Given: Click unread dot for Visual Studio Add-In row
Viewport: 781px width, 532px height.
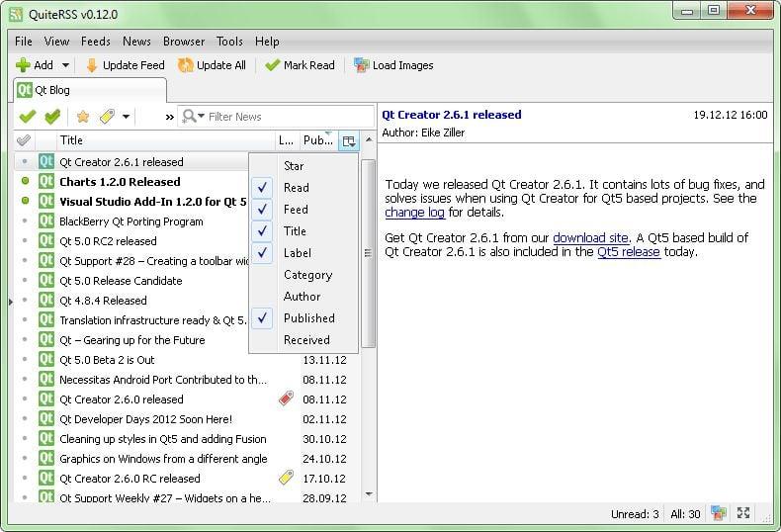Looking at the screenshot, I should 25,201.
